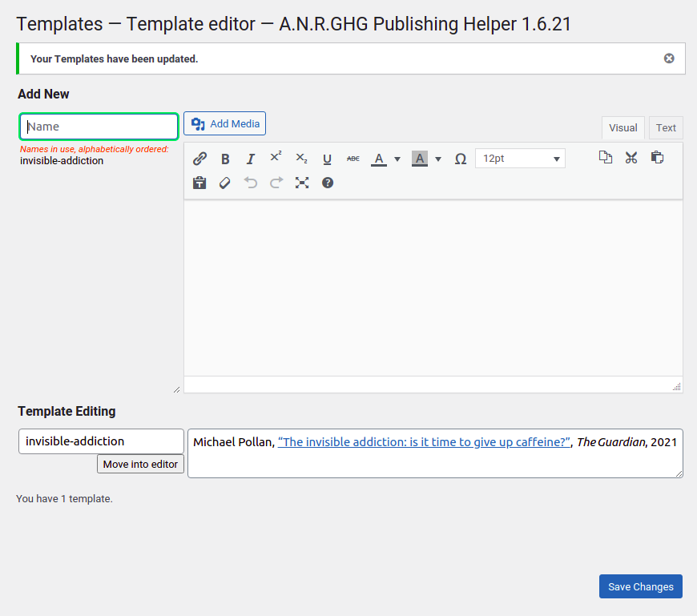This screenshot has height=616, width=697.
Task: Click the invisible-addiction template name field
Action: pyautogui.click(x=101, y=441)
